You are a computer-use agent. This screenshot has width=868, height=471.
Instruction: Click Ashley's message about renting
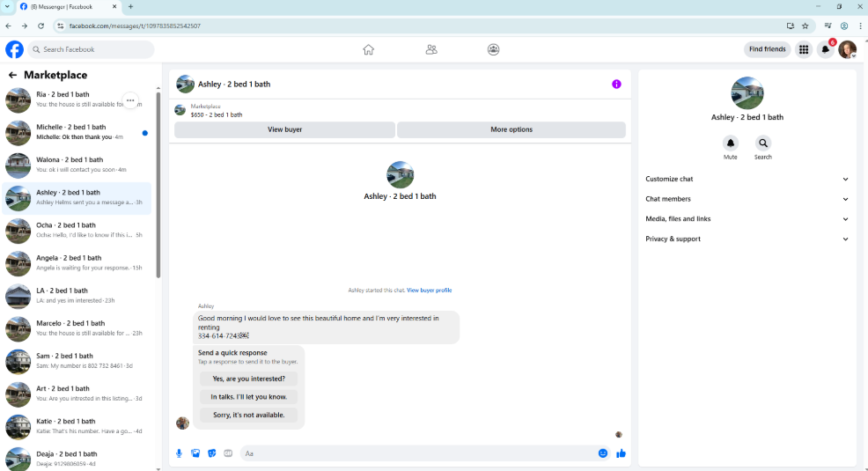326,327
